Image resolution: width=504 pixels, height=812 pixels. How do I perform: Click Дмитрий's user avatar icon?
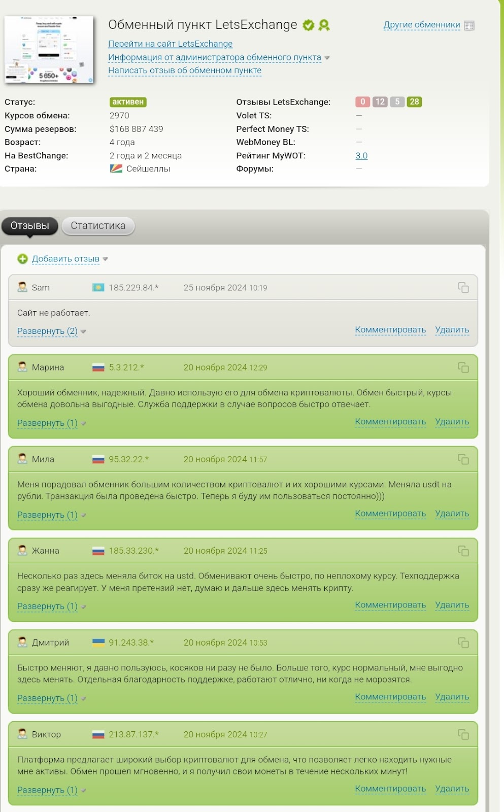point(22,642)
